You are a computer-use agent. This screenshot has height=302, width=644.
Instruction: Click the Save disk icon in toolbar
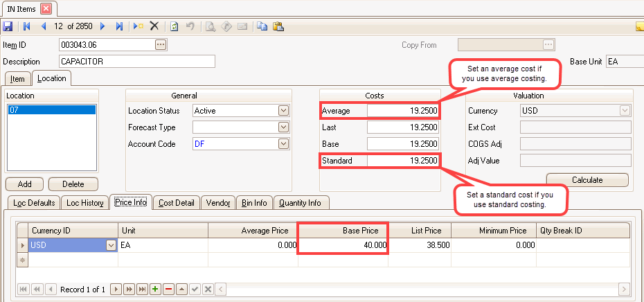click(8, 26)
